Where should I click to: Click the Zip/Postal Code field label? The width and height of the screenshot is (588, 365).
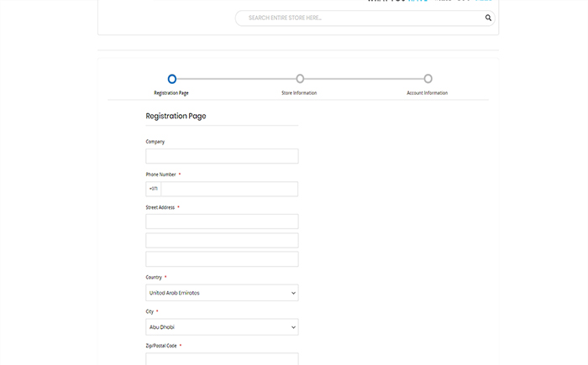[161, 346]
